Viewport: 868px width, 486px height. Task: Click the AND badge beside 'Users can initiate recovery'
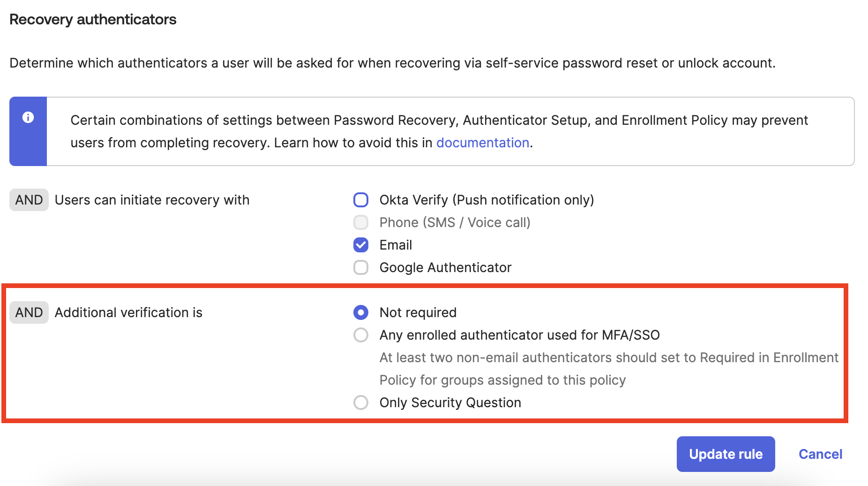pos(29,200)
